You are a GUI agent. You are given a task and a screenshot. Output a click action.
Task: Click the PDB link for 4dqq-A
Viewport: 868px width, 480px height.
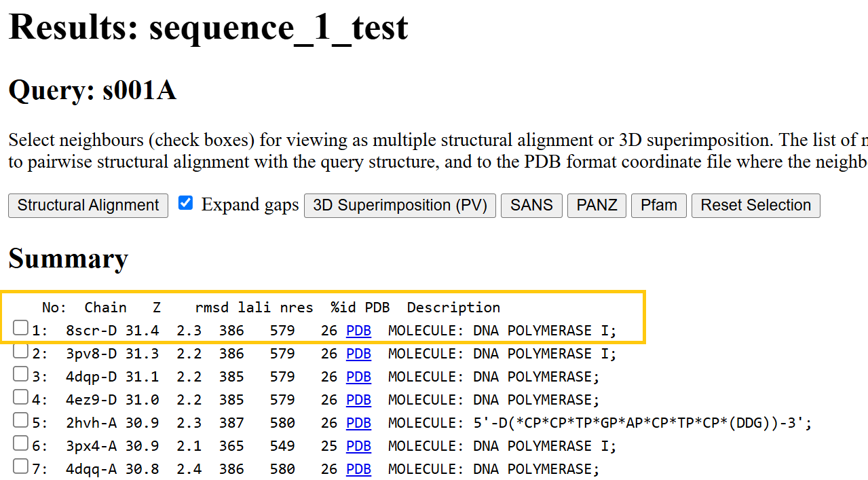(358, 469)
